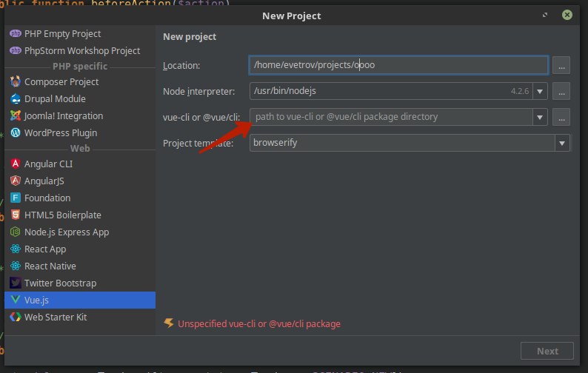Click the 'Unspecified vue-cli or @vue/cli package' message
This screenshot has width=588, height=373.
[x=259, y=324]
